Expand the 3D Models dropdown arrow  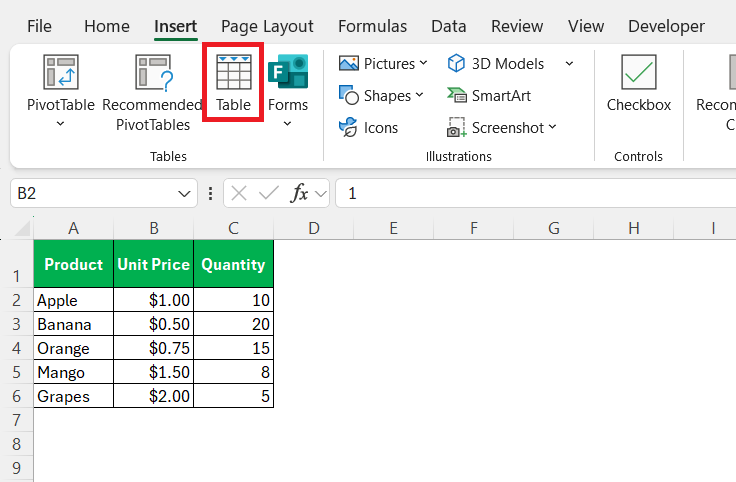pyautogui.click(x=569, y=63)
